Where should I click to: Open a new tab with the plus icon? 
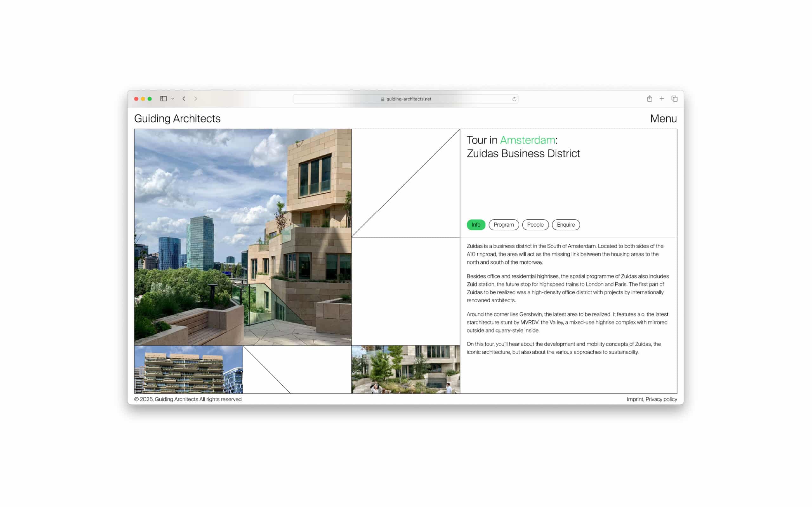pos(662,99)
